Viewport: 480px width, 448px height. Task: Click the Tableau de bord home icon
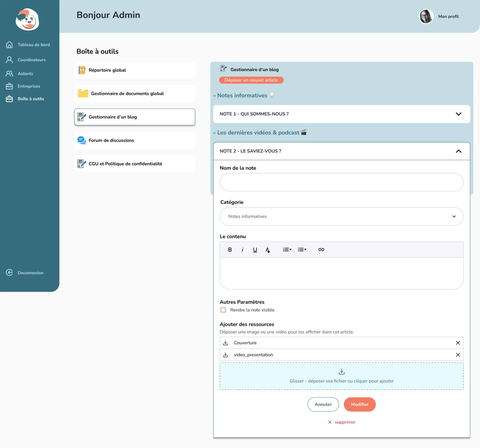pos(9,45)
